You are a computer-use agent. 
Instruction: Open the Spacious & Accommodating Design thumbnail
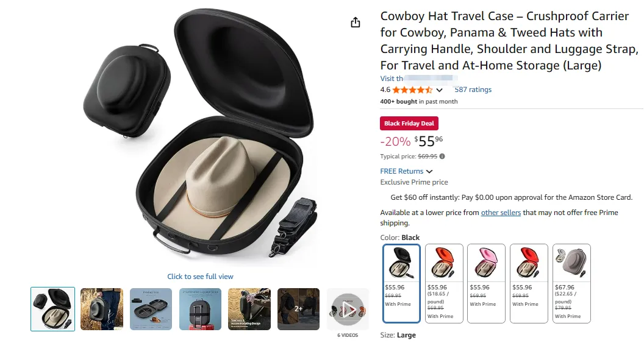tap(249, 309)
